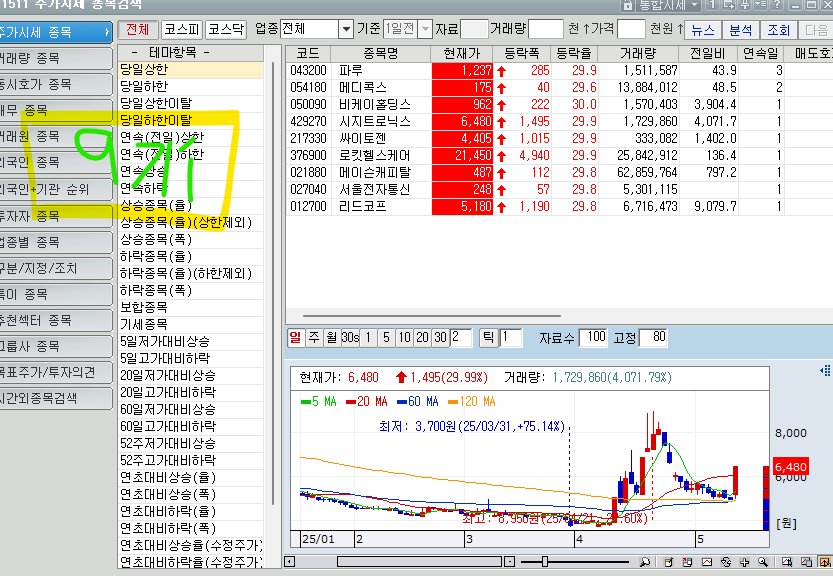Image resolution: width=833 pixels, height=576 pixels.
Task: Open the 업종 전체 dropdown
Action: click(x=346, y=29)
